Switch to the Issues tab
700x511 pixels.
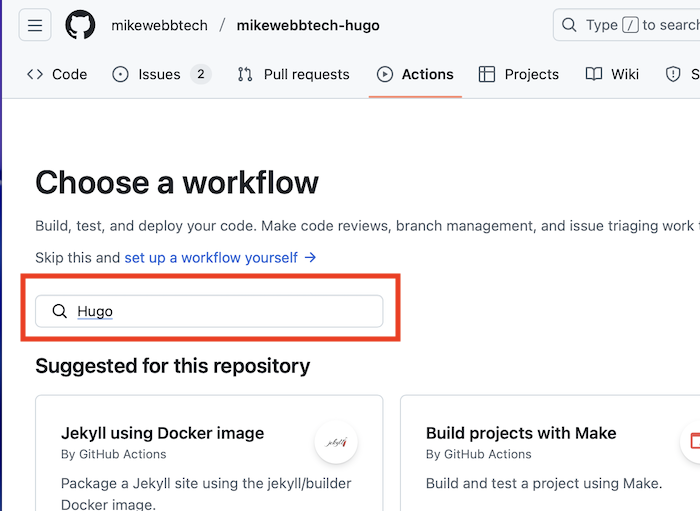tap(159, 74)
